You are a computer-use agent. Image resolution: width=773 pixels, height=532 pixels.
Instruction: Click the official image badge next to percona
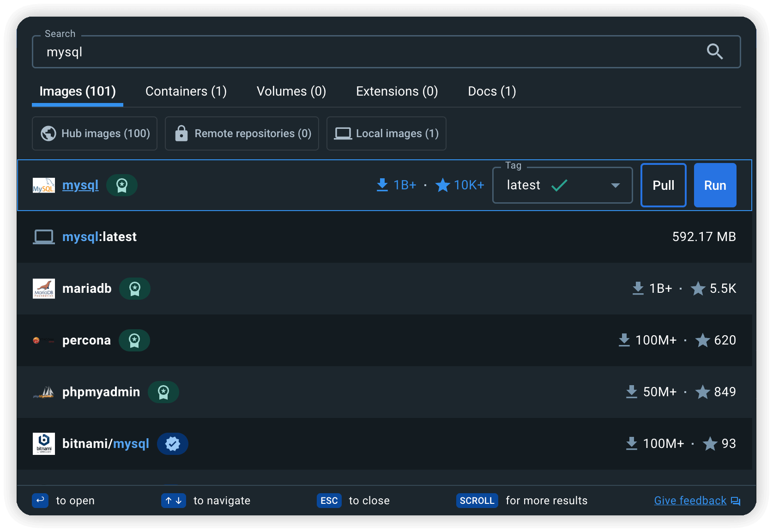coord(134,340)
